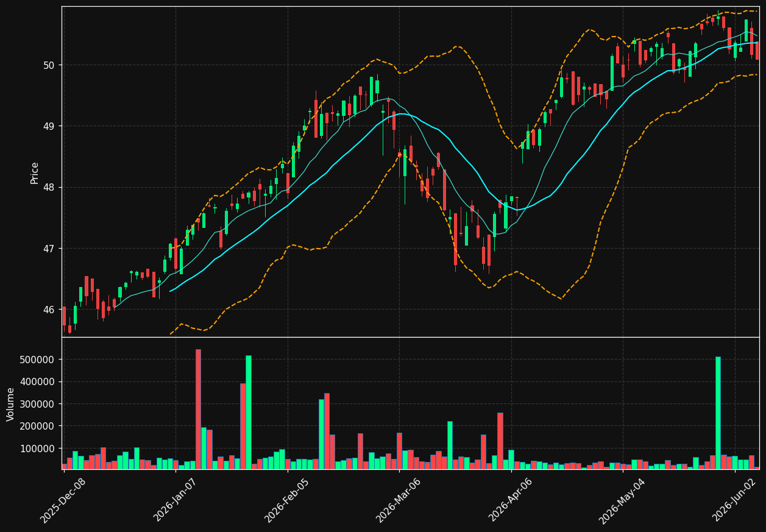Click the 2026-May-04 date label
This screenshot has width=766, height=532.
[x=622, y=500]
